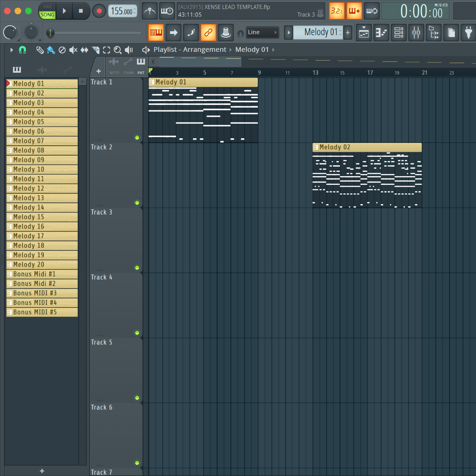Click the master pitch knob
Viewport: 476px width, 476px height.
pos(31,33)
